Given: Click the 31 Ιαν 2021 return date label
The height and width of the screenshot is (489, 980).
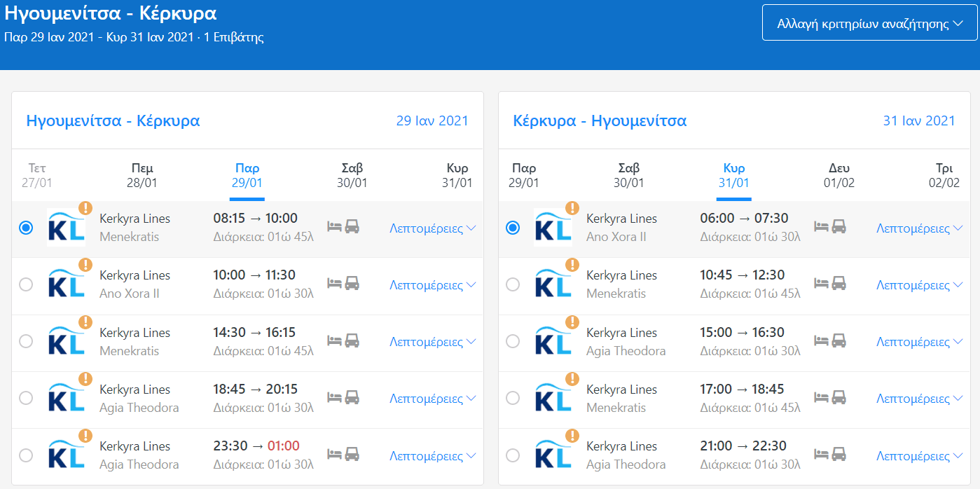Looking at the screenshot, I should pyautogui.click(x=918, y=120).
